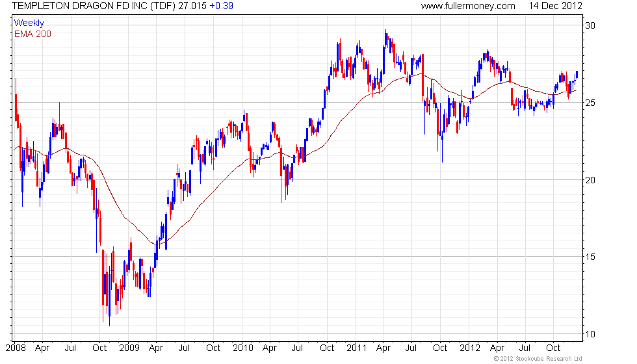The height and width of the screenshot is (364, 637).
Task: Click the "Oct" label immediately preceding "2011"
Action: pos(327,348)
